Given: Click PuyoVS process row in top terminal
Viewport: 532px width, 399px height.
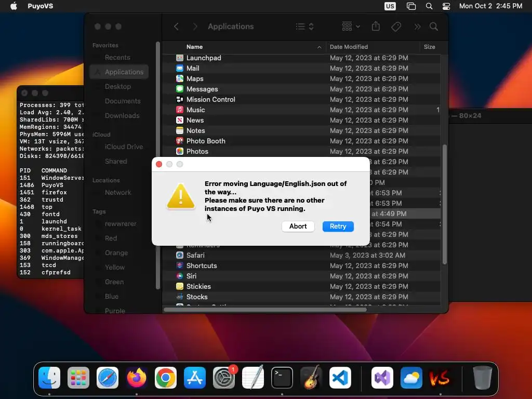Looking at the screenshot, I should (x=51, y=185).
